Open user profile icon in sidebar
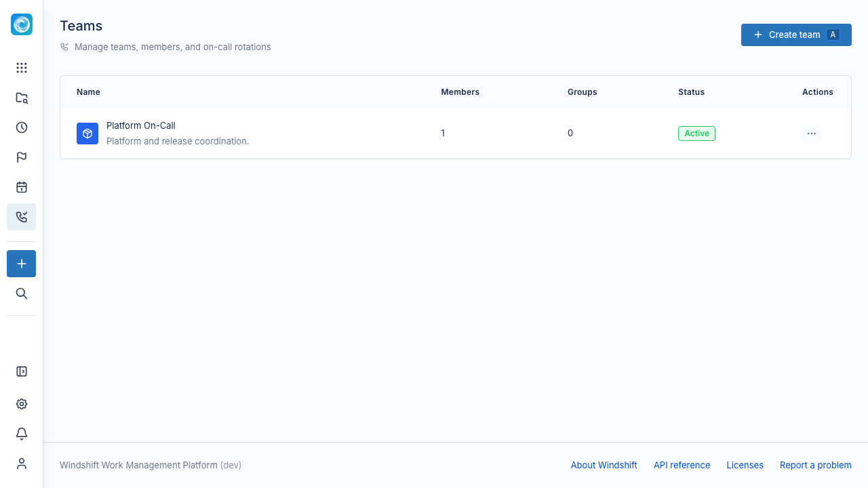This screenshot has height=488, width=868. 22,464
